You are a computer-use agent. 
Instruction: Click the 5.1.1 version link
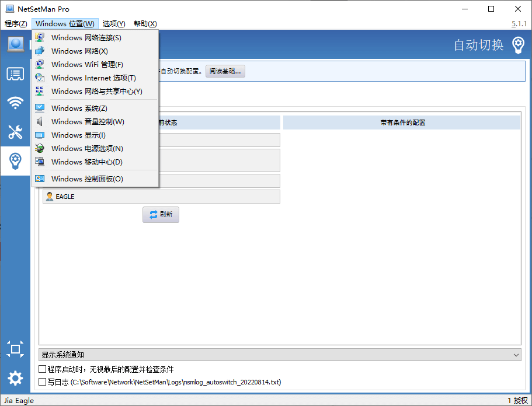(519, 24)
